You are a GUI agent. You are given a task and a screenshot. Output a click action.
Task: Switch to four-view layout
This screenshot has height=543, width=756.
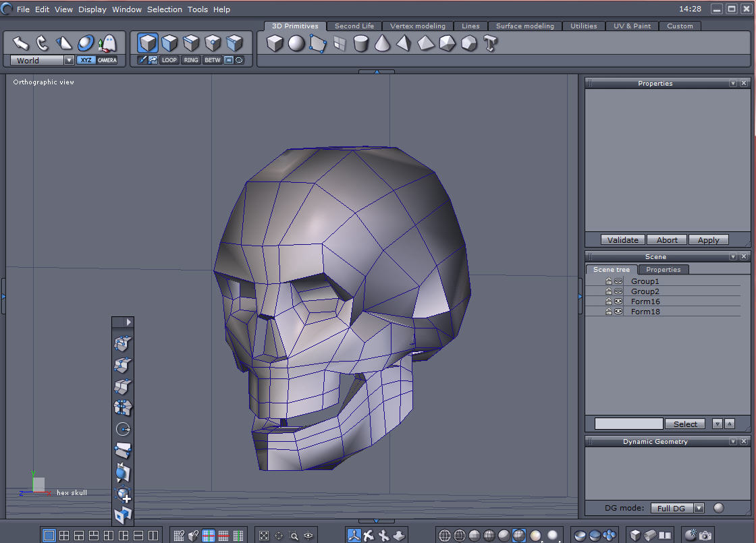coord(63,536)
